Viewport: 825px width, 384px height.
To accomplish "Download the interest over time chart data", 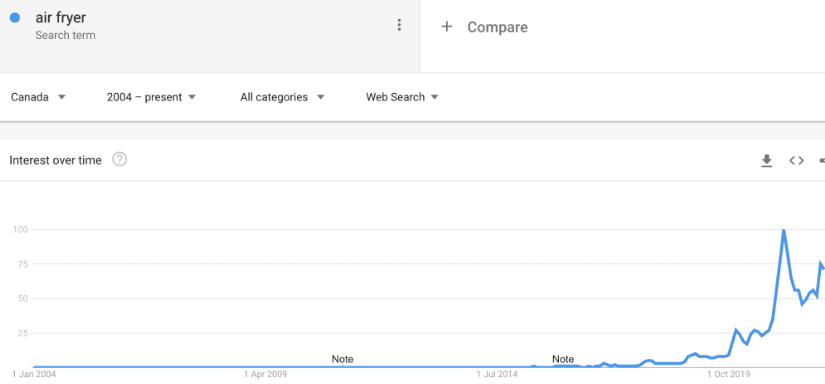I will 767,160.
